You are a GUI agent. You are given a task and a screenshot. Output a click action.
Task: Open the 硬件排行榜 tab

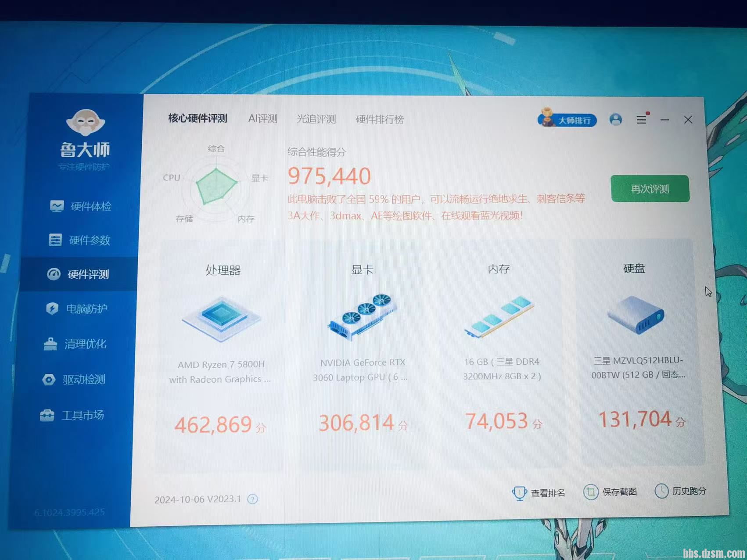pos(380,119)
